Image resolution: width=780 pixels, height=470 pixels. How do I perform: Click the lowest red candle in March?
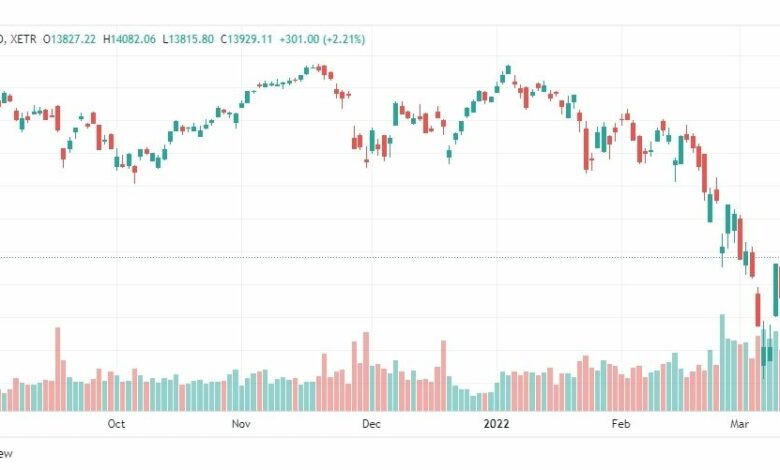coord(758,307)
